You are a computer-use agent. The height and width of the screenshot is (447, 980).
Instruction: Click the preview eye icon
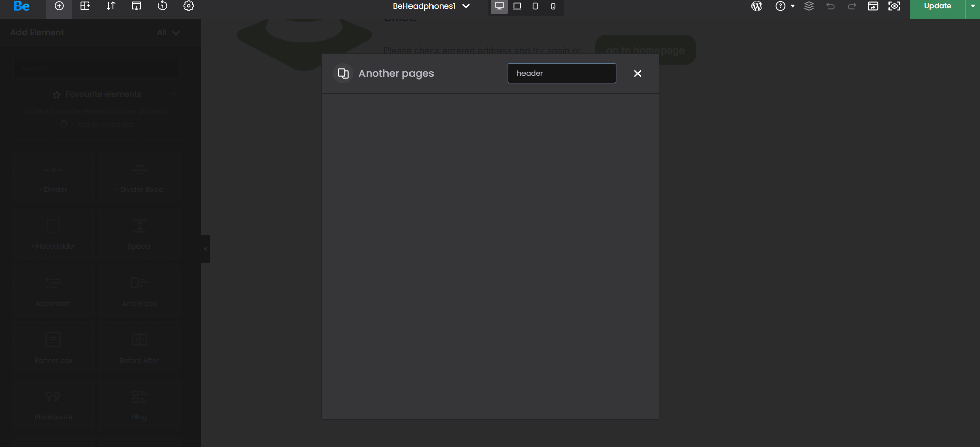[894, 6]
